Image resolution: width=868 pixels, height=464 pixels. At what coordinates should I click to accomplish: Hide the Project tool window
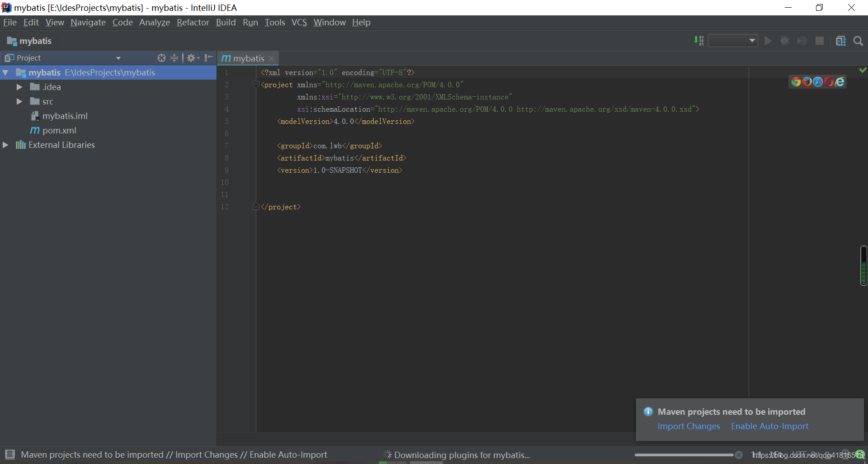click(x=208, y=58)
